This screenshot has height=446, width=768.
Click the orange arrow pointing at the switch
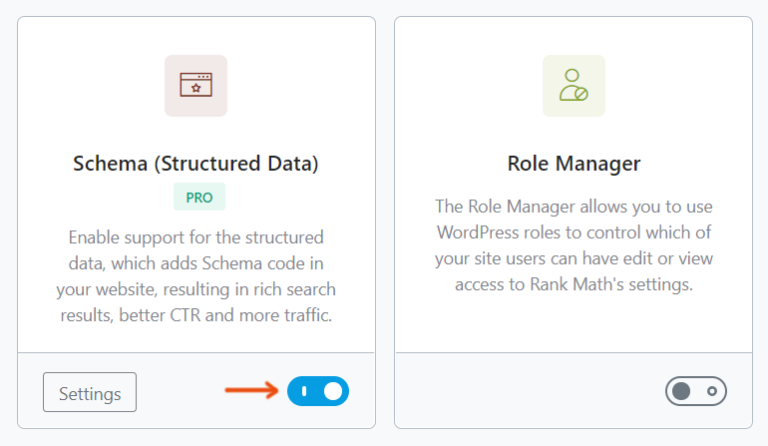click(x=250, y=391)
